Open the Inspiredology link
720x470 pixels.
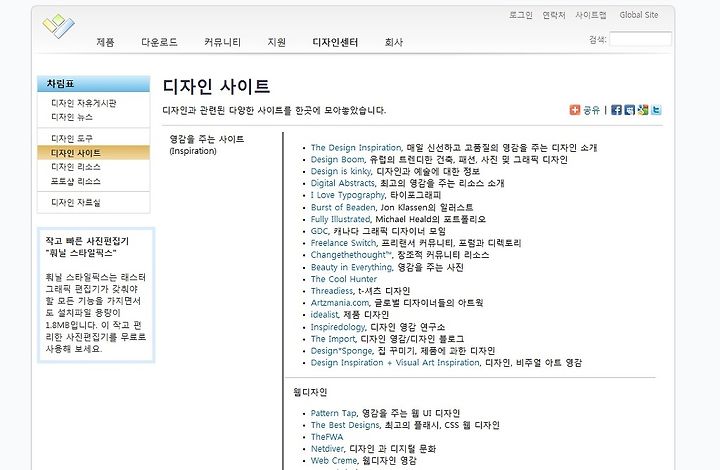[x=338, y=327]
